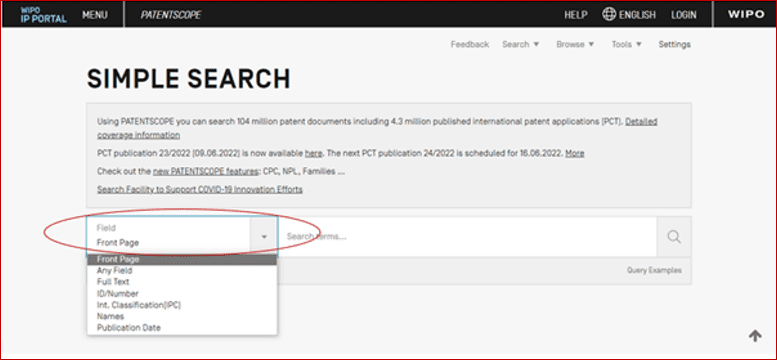The width and height of the screenshot is (777, 360).
Task: Follow the 'here' PCT publication link
Action: 313,153
